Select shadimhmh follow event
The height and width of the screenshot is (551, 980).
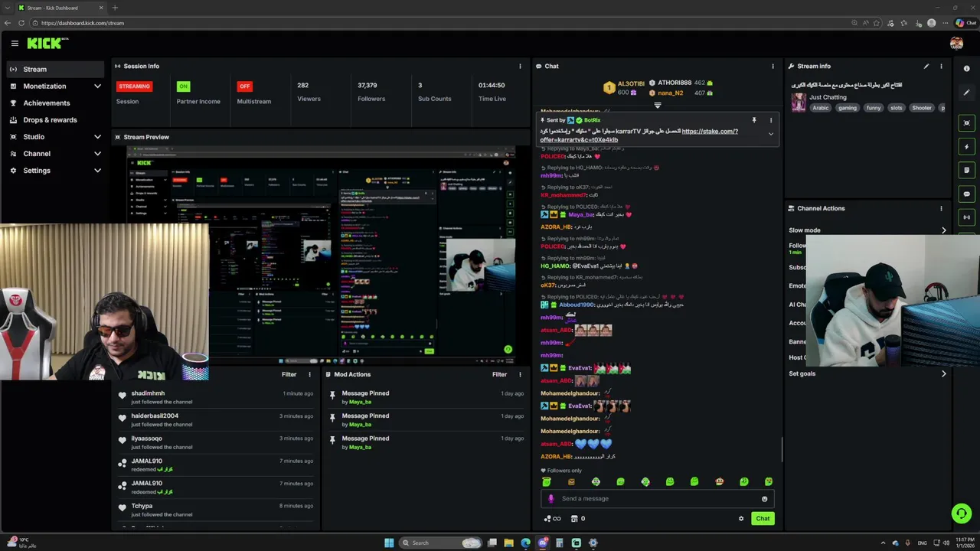coord(215,397)
